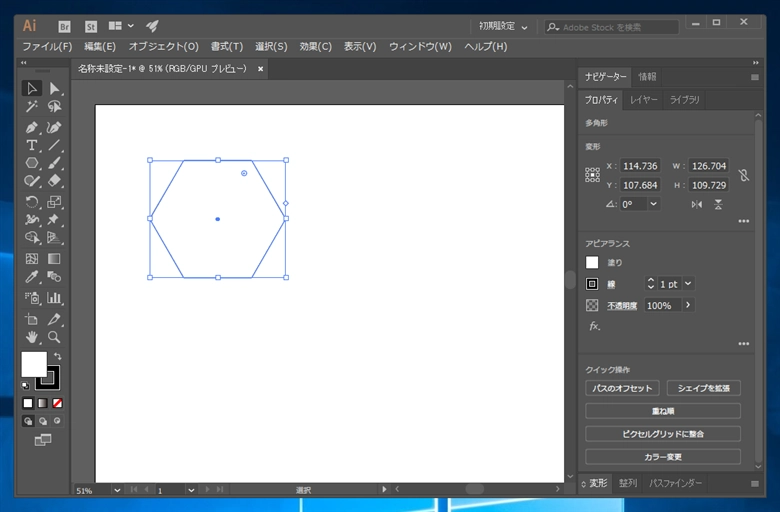The height and width of the screenshot is (512, 780).
Task: Click the シェイプを拡張 button
Action: 703,388
